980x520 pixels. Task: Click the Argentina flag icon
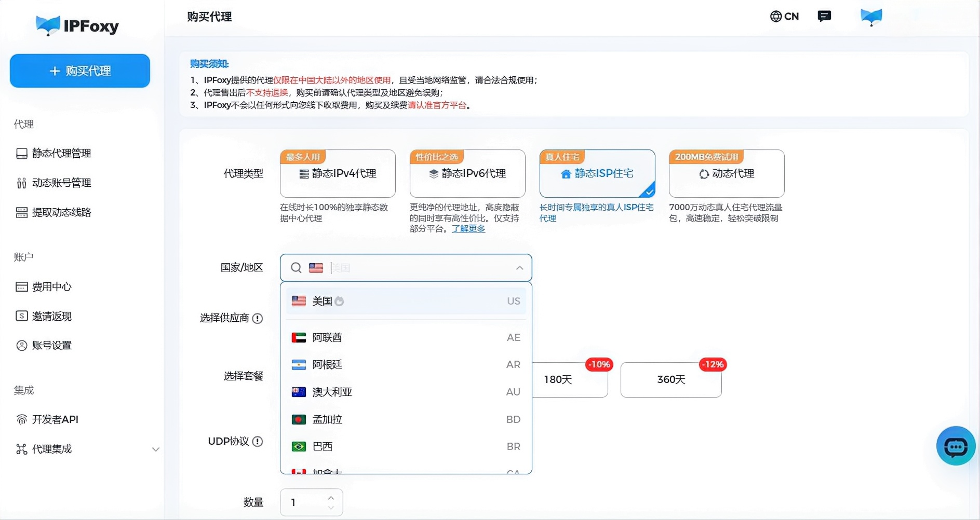[x=299, y=365]
